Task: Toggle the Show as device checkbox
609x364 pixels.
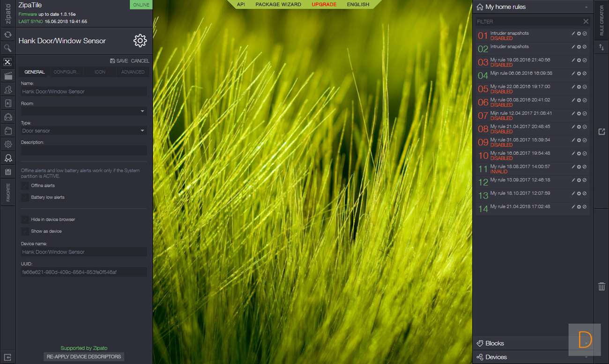Action: 25,231
